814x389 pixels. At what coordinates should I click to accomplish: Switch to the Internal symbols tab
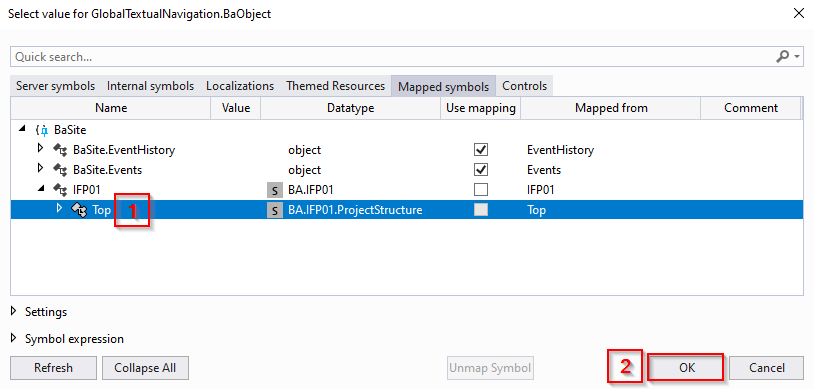point(151,86)
